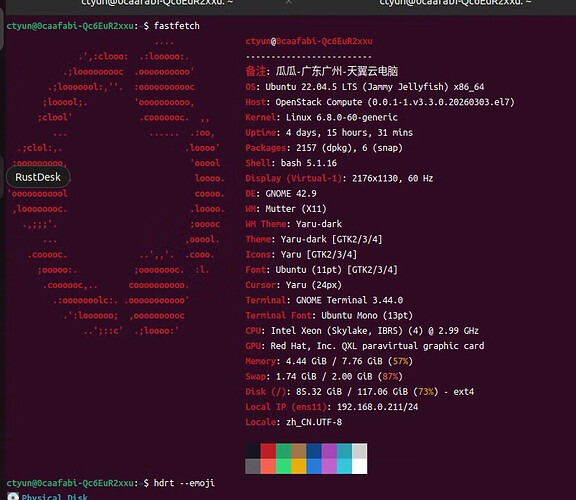Viewport: 576px width, 500px height.
Task: Pick the purple color swatch in top row
Action: pyautogui.click(x=329, y=451)
